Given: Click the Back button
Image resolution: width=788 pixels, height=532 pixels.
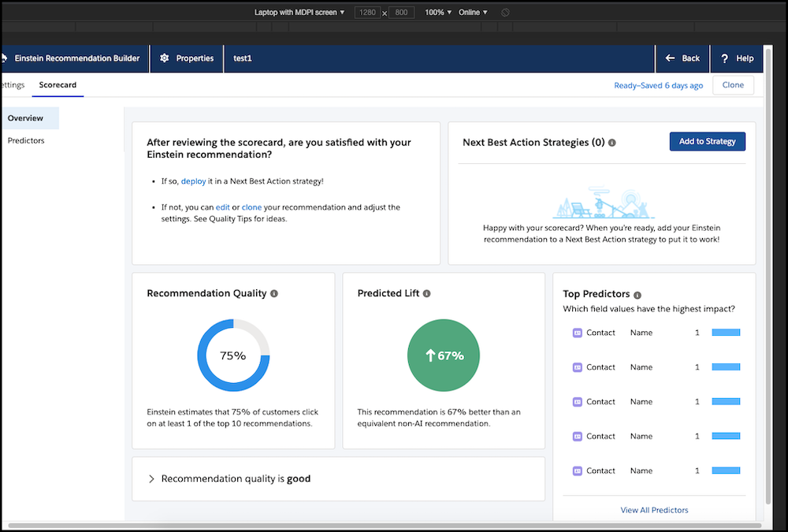Looking at the screenshot, I should click(x=682, y=58).
